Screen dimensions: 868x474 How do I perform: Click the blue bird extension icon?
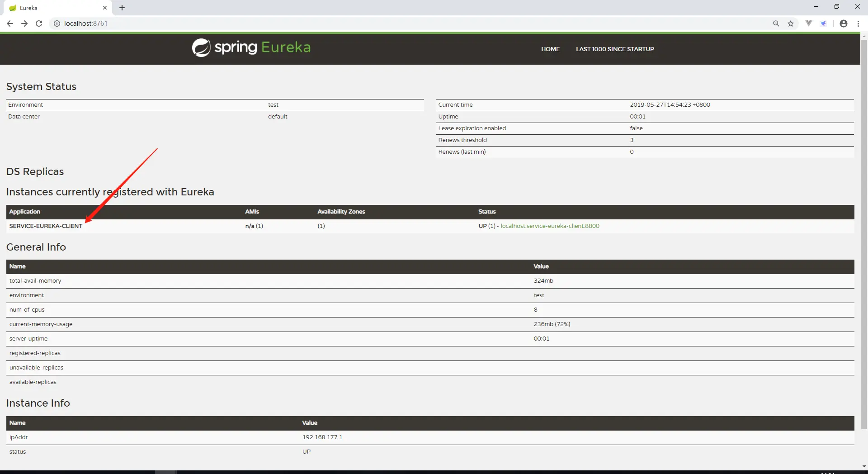click(x=824, y=24)
